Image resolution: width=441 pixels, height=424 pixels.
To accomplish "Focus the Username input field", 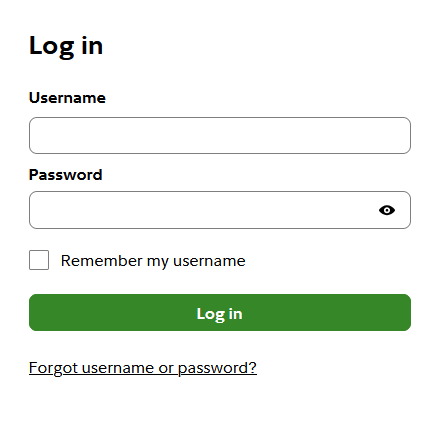I will pyautogui.click(x=220, y=135).
